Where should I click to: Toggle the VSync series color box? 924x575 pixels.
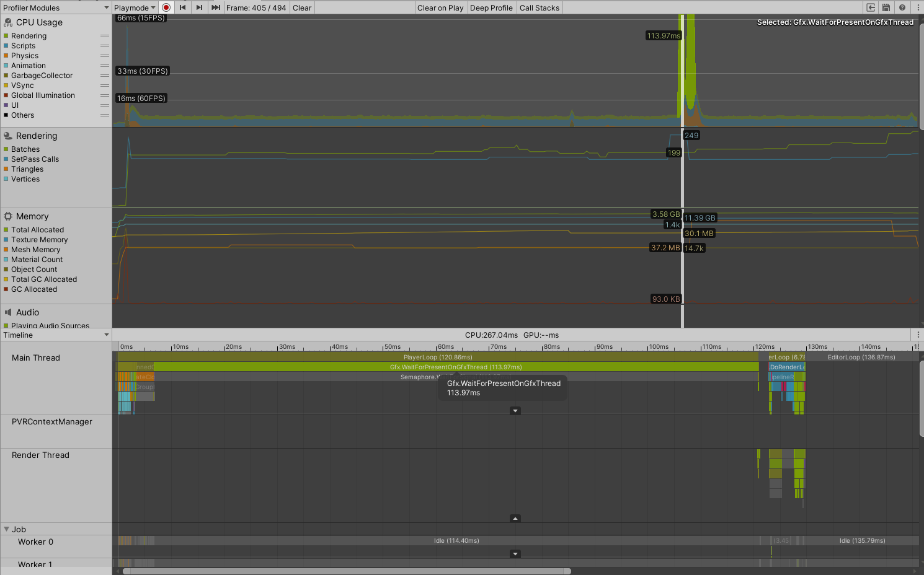[6, 86]
